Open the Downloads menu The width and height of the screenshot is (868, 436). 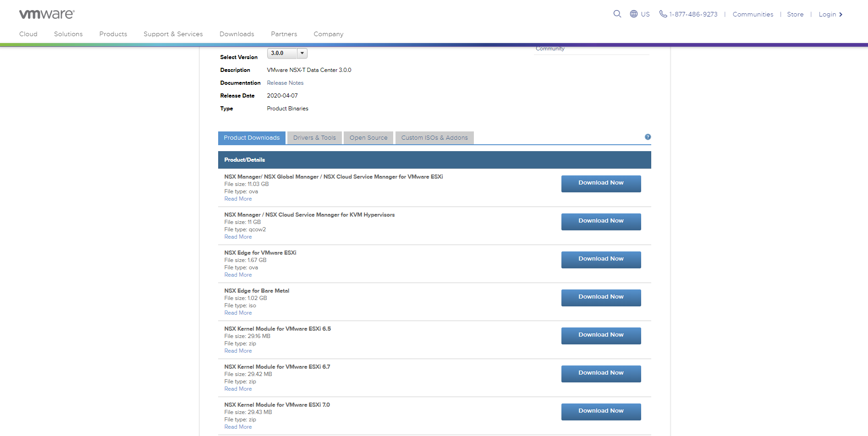(x=237, y=34)
